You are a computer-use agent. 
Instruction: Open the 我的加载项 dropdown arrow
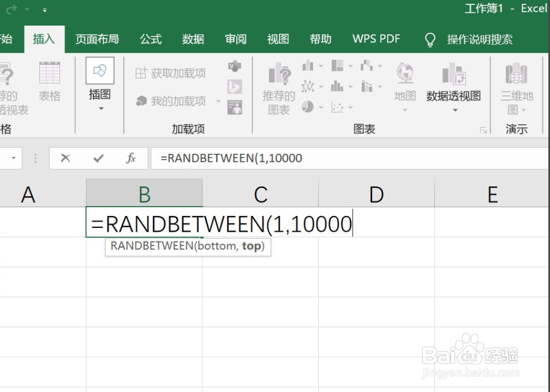pos(219,101)
